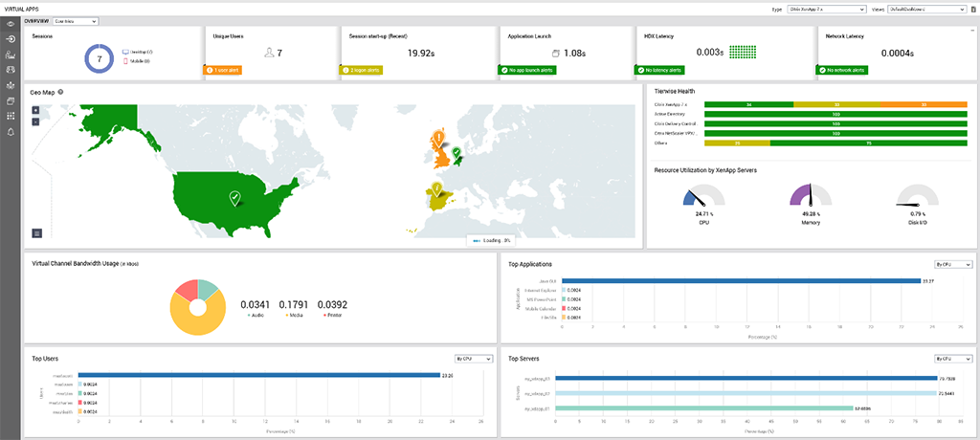980x440 pixels.
Task: Click the Active Directory health bar
Action: pyautogui.click(x=835, y=115)
